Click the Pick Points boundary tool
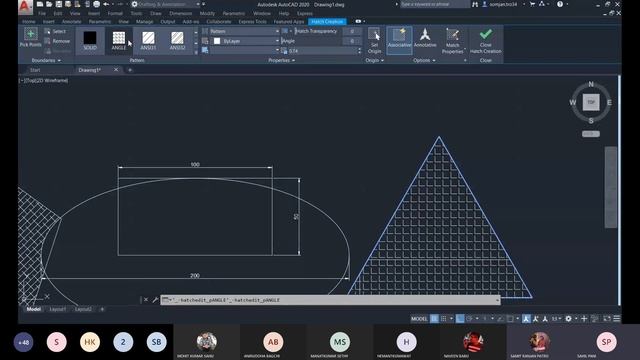640x360 pixels. (x=31, y=38)
